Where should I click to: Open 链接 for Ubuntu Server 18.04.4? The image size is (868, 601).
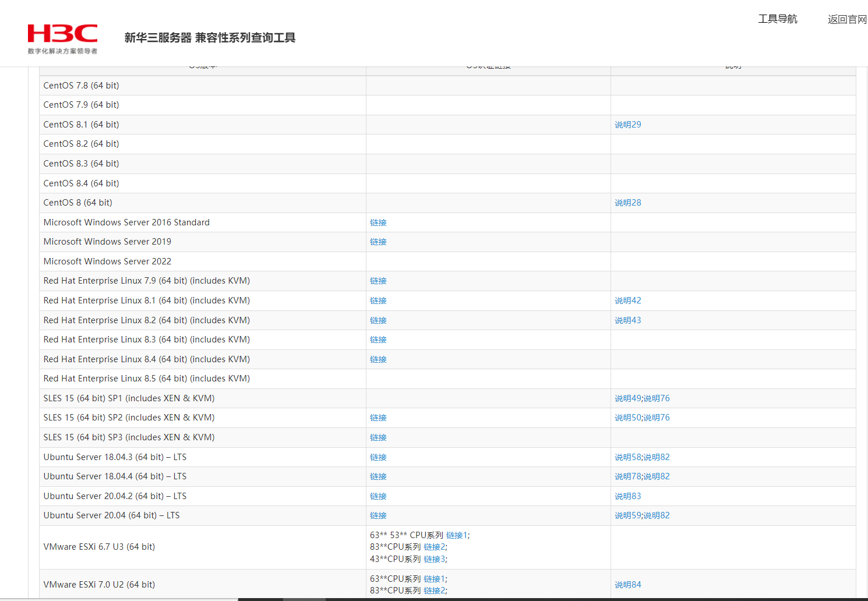coord(378,476)
